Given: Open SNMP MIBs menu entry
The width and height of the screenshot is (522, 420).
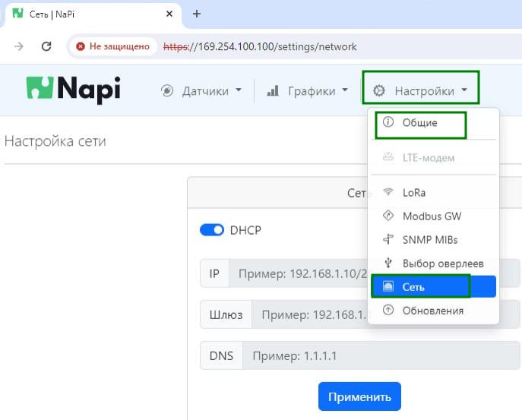Looking at the screenshot, I should [433, 240].
